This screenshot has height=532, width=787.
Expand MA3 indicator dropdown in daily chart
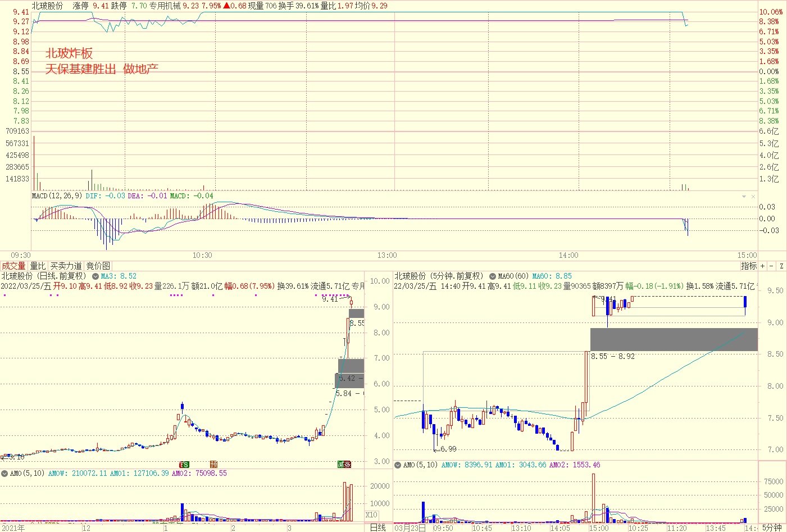(x=95, y=276)
